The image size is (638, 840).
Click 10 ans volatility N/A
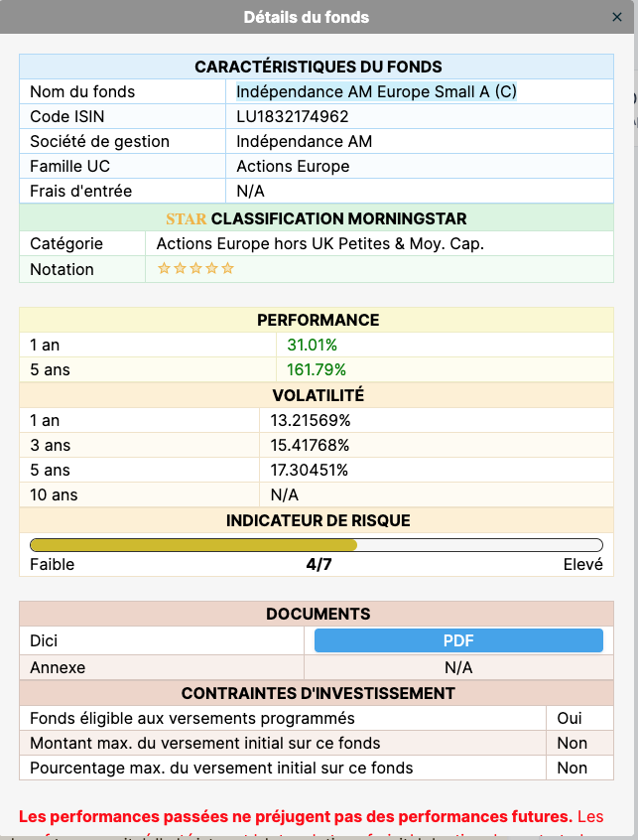(x=284, y=495)
